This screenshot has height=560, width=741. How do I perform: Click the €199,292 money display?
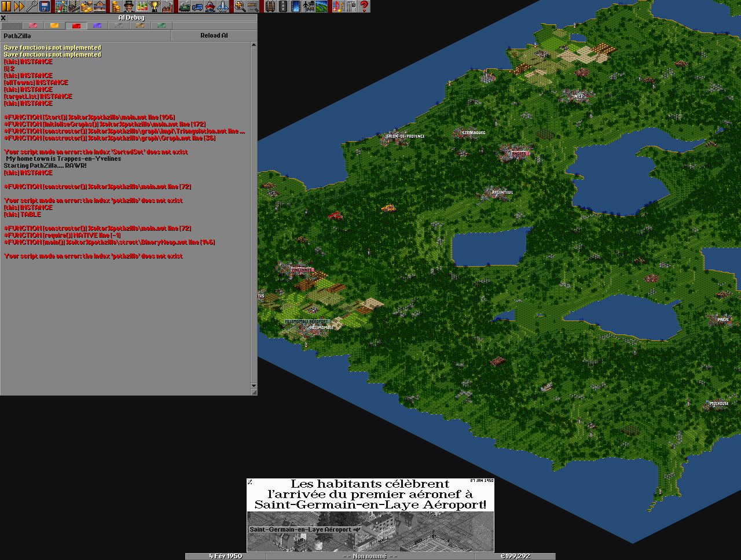click(x=515, y=556)
